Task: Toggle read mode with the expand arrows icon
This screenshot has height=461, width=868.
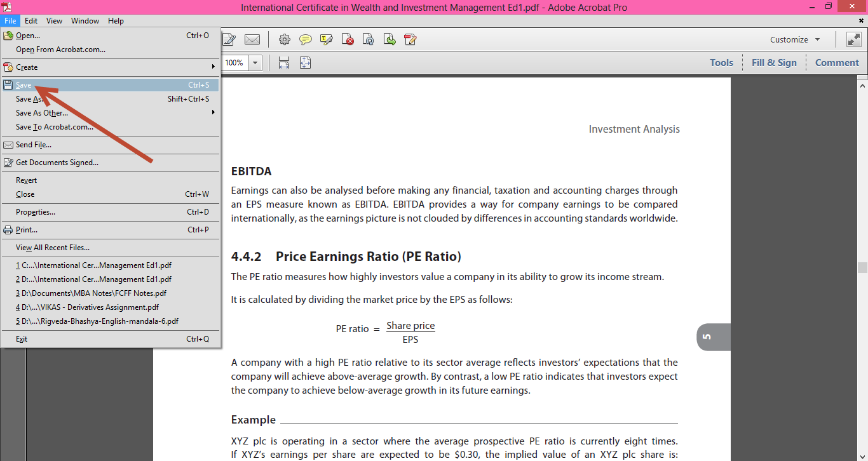Action: click(x=853, y=39)
